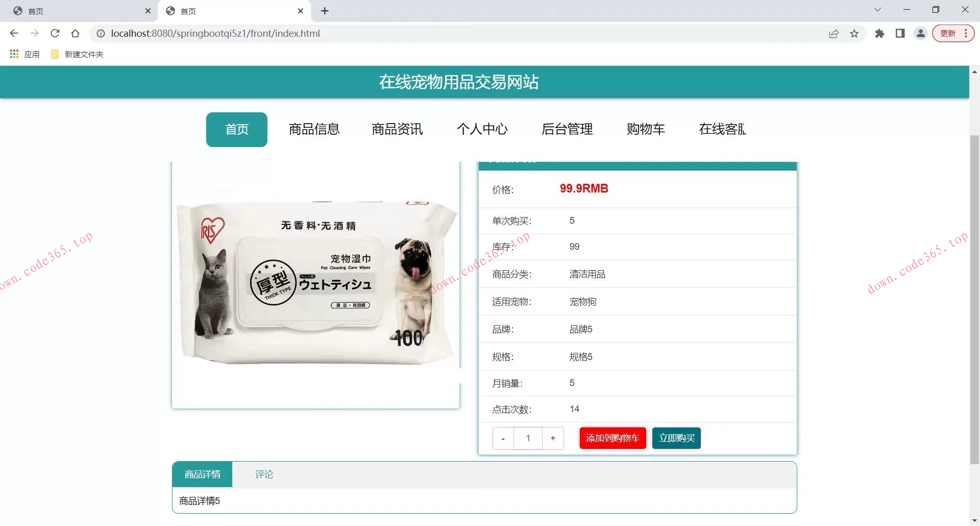Increase quantity with the + stepper
Screen dimensions: 980x526
(553, 438)
